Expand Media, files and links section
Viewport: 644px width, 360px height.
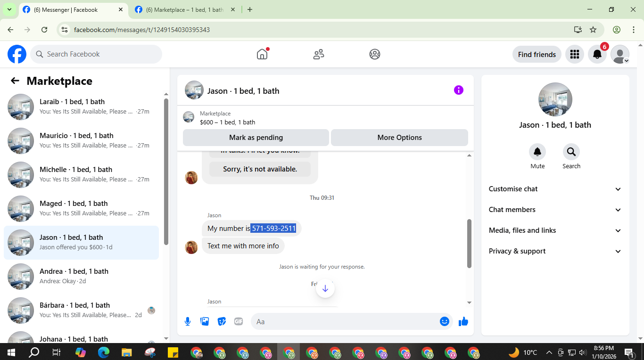(x=555, y=230)
